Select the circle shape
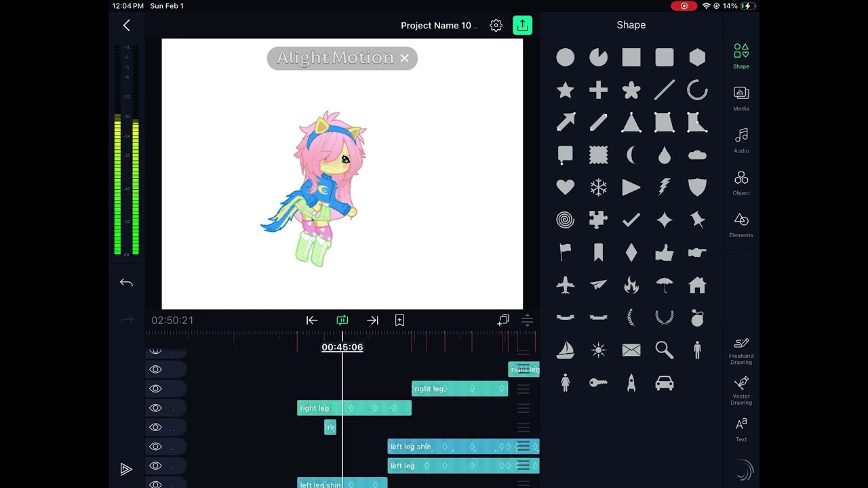The height and width of the screenshot is (488, 868). [x=565, y=58]
